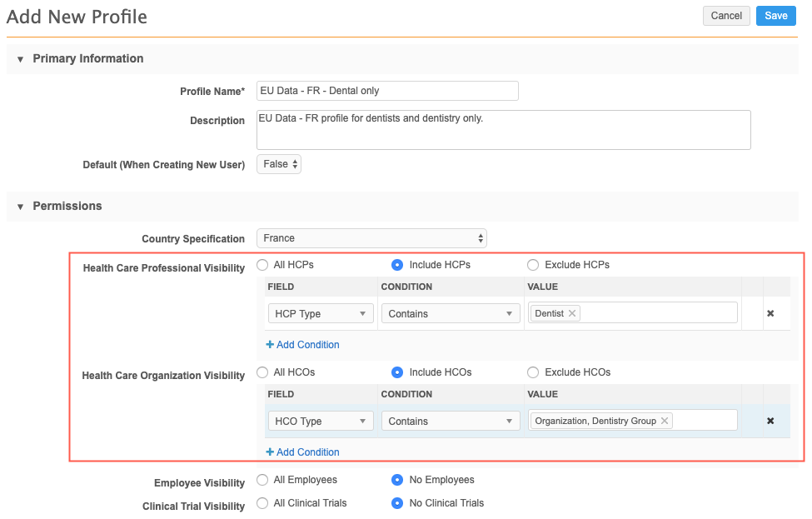Viewport: 812px width, 519px height.
Task: Click the Cancel button
Action: point(726,16)
